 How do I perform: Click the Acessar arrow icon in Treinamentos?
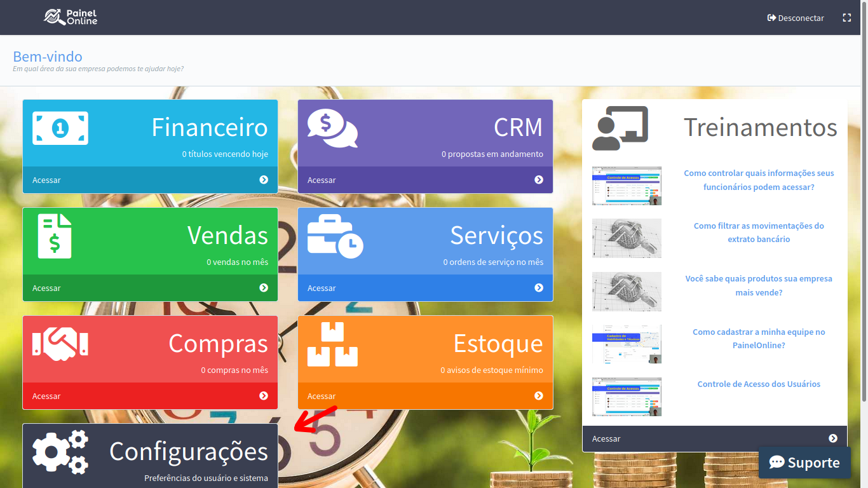[833, 438]
